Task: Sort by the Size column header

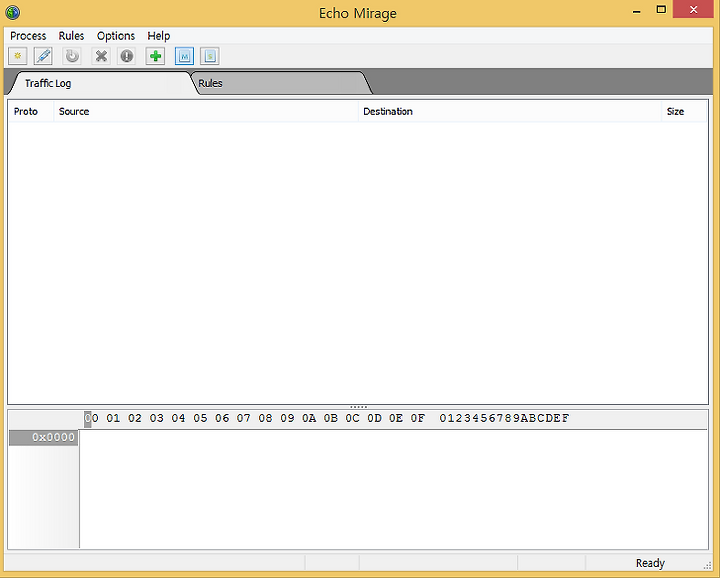Action: [684, 112]
